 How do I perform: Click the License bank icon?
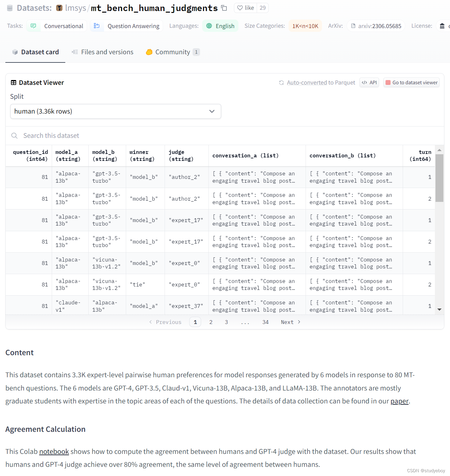pos(442,26)
